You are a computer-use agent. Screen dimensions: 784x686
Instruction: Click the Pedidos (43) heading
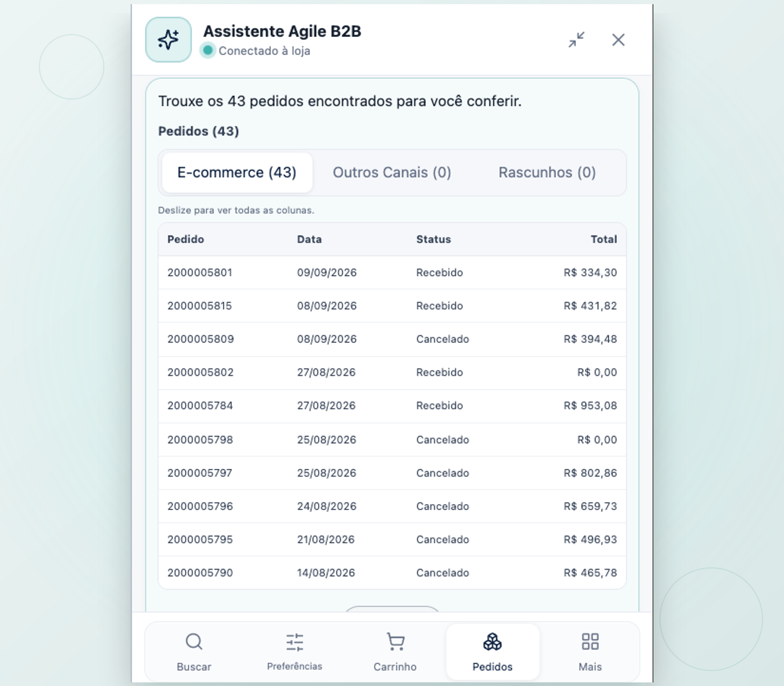[x=199, y=131]
